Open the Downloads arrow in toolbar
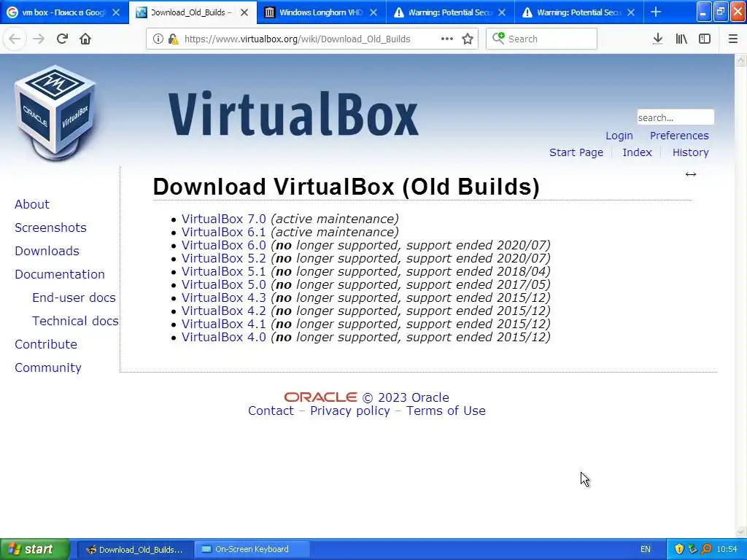Screen dimensions: 747x560 click(x=658, y=39)
